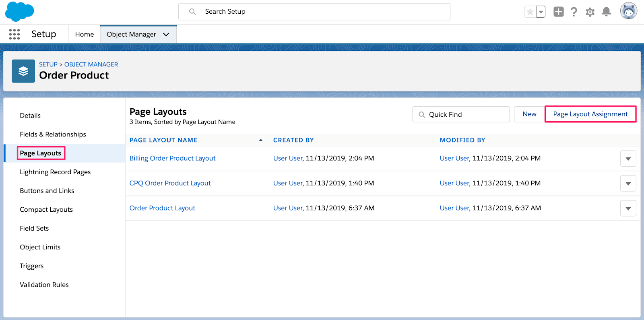This screenshot has width=644, height=320.
Task: Open Triggers in the sidebar
Action: tap(32, 266)
